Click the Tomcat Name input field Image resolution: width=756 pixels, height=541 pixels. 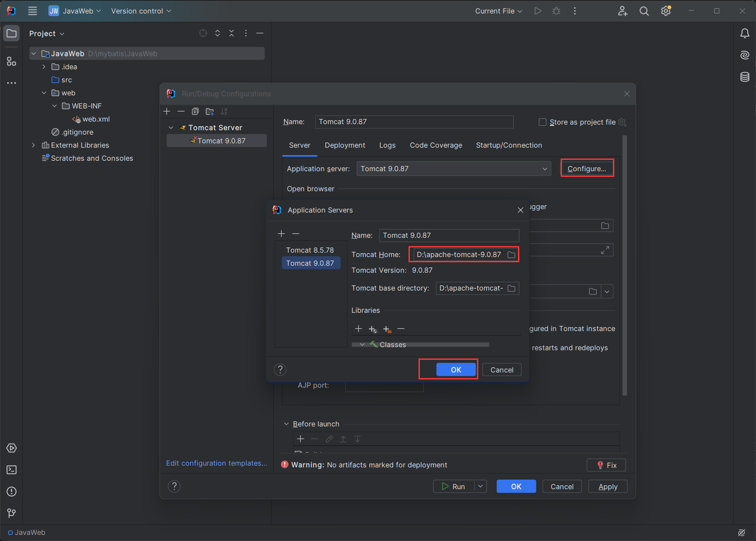coord(449,236)
